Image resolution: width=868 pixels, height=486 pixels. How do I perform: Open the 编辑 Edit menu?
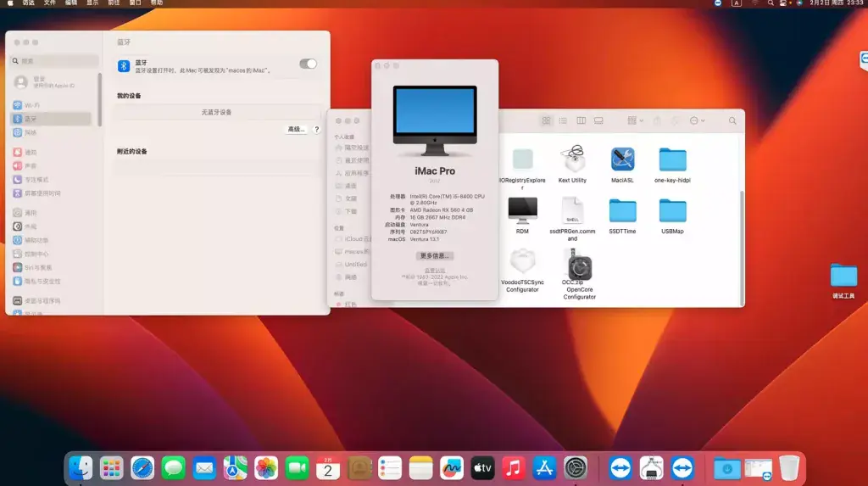coord(71,3)
